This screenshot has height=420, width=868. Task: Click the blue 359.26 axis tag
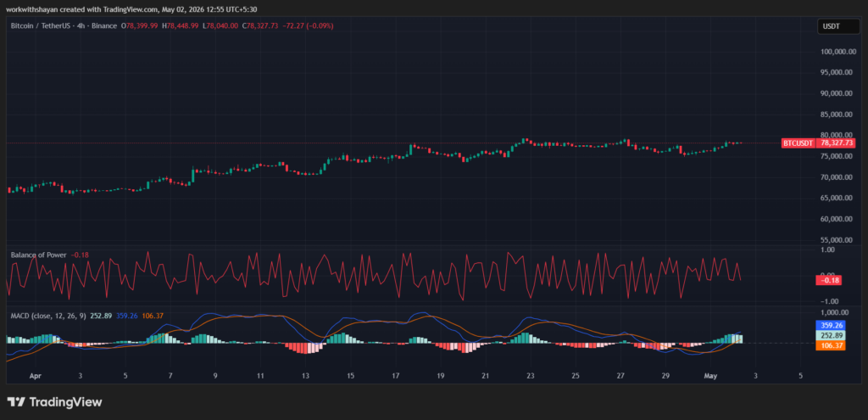click(x=829, y=326)
